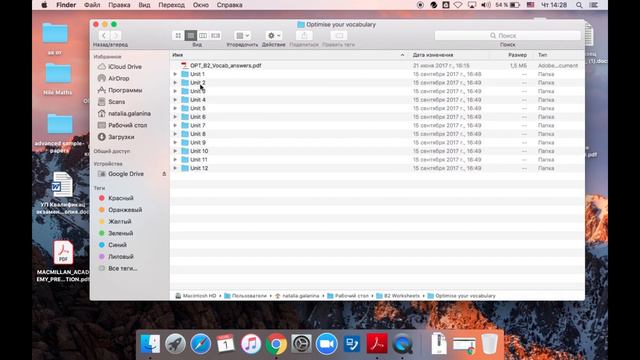
Task: Open the Окно menu
Action: pyautogui.click(x=200, y=5)
